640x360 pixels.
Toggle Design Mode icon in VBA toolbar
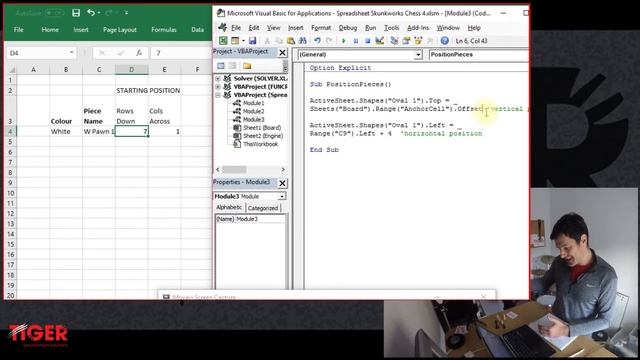tap(379, 40)
